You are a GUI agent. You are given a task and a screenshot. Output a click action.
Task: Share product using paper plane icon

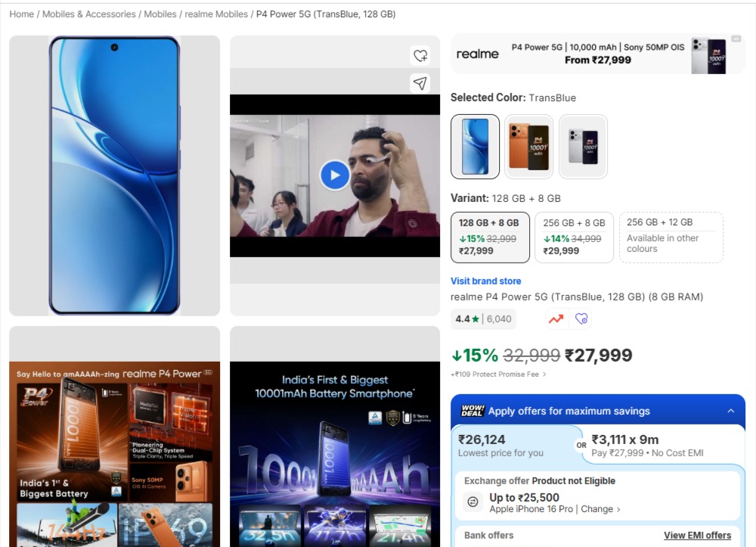[x=420, y=83]
